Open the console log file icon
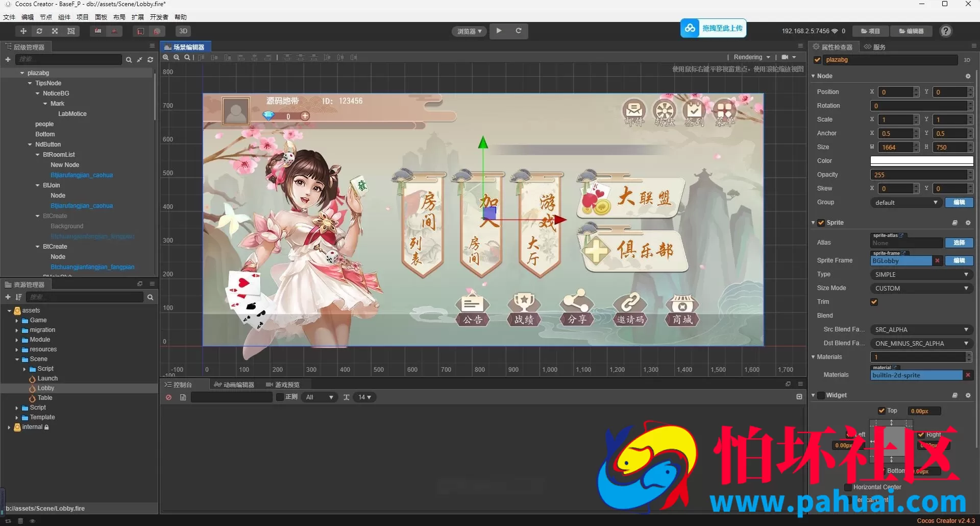Screen dimensions: 980x526 click(183, 397)
